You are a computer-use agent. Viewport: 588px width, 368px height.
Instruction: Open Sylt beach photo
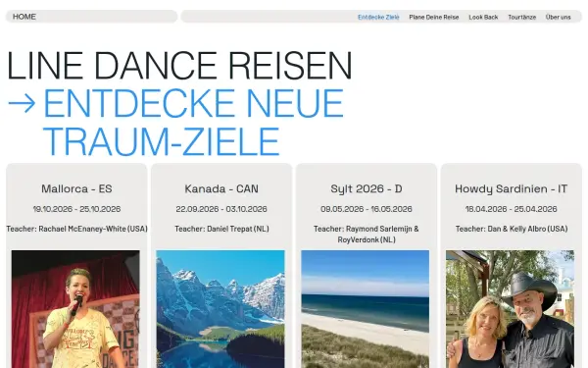pos(366,309)
